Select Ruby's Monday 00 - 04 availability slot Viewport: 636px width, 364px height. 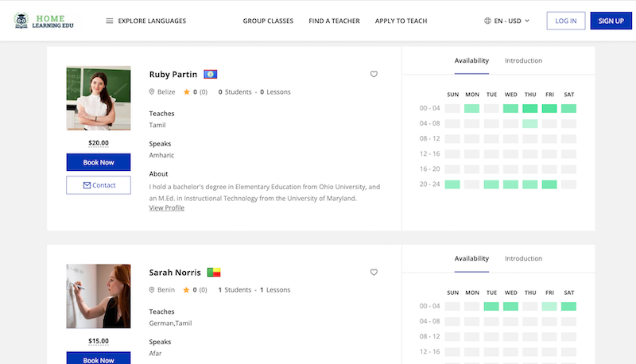tap(471, 109)
